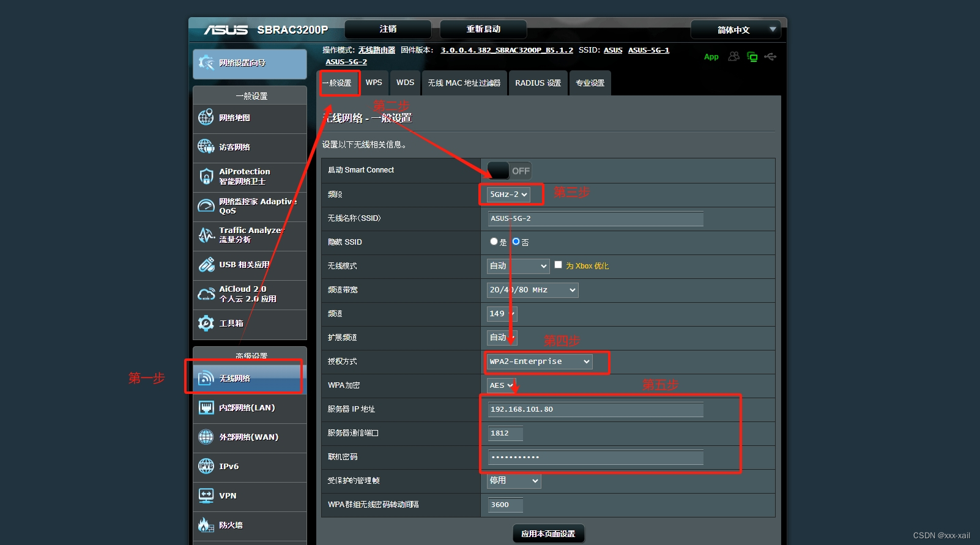Click the ASUS-5G-1 SSID link

(x=648, y=50)
